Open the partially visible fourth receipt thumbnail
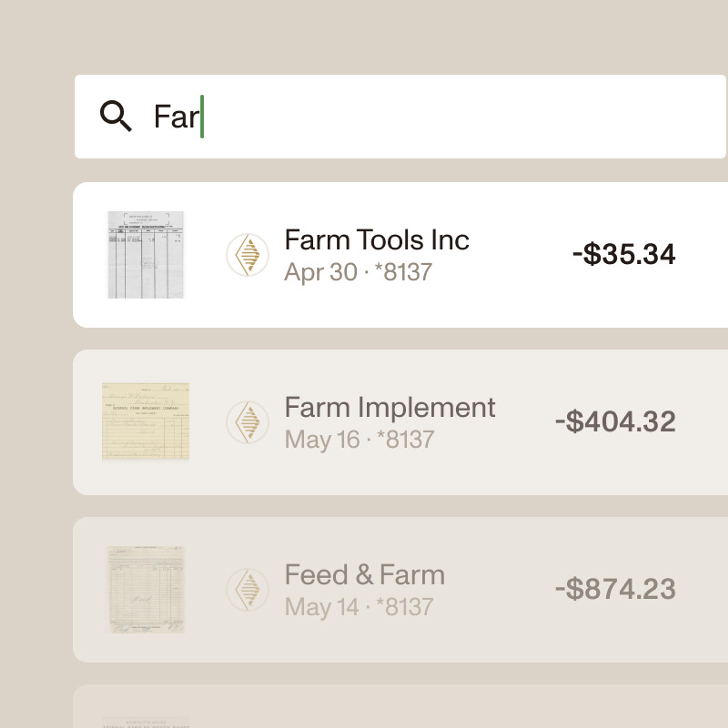Image resolution: width=728 pixels, height=728 pixels. tap(145, 722)
